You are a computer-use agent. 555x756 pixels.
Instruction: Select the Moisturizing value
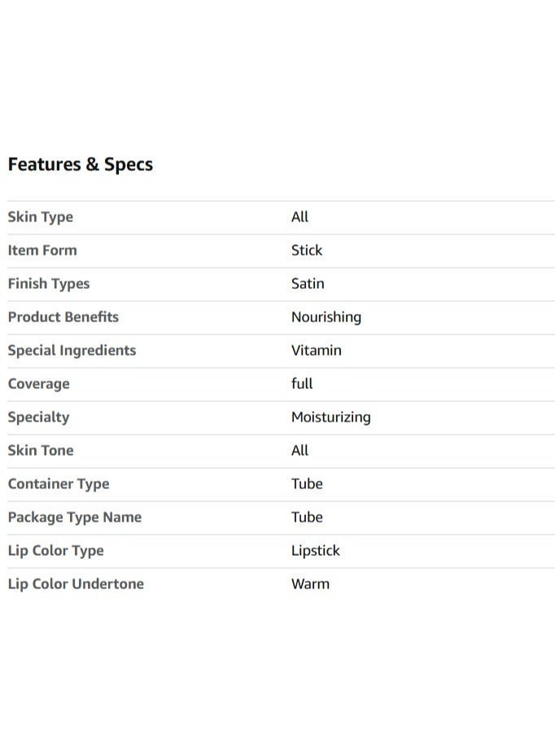(x=330, y=417)
